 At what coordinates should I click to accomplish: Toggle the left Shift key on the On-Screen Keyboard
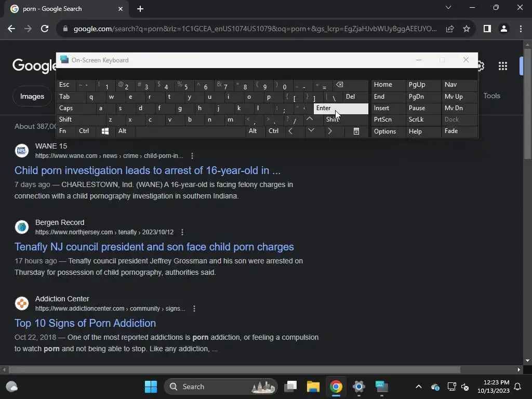pyautogui.click(x=81, y=119)
